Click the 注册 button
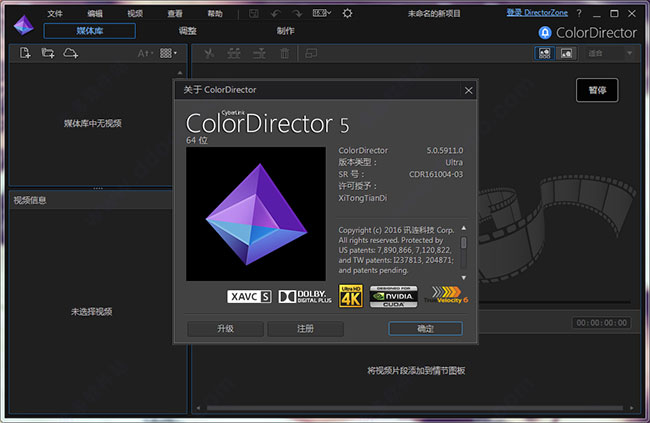 [306, 329]
